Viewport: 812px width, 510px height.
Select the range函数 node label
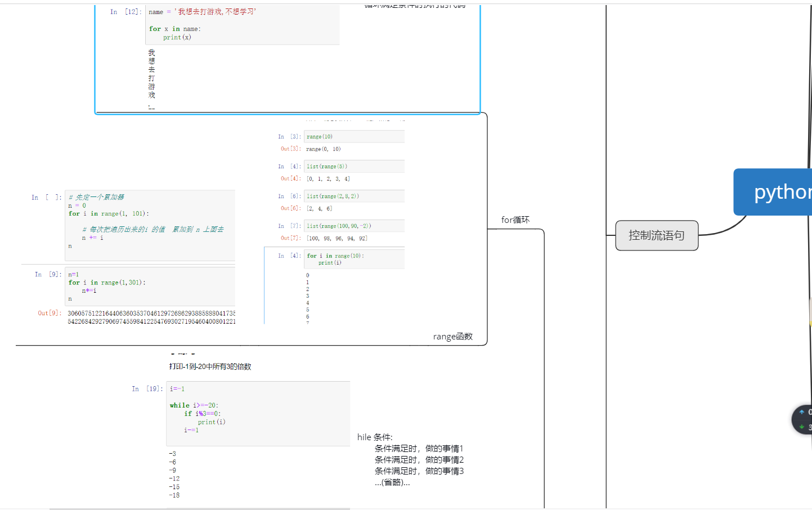point(452,337)
